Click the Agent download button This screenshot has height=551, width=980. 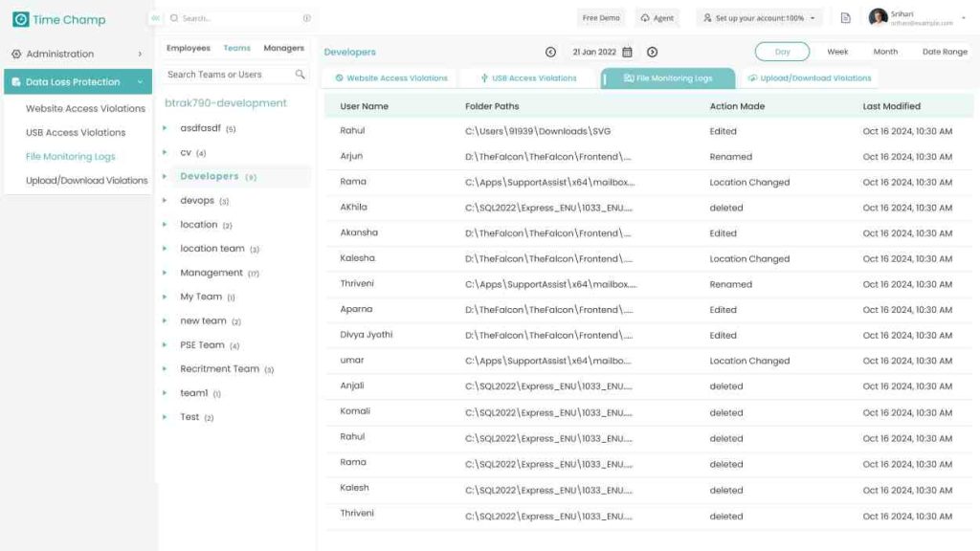657,18
